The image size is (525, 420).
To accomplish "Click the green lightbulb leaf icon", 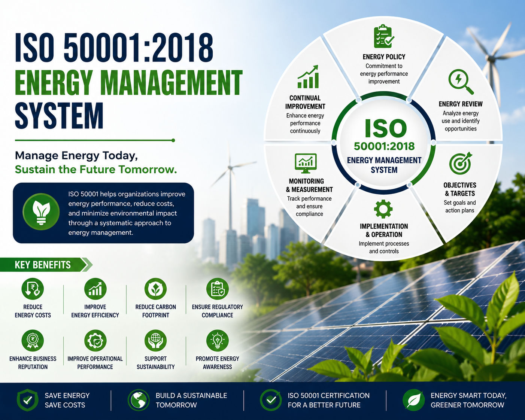I will 41,211.
